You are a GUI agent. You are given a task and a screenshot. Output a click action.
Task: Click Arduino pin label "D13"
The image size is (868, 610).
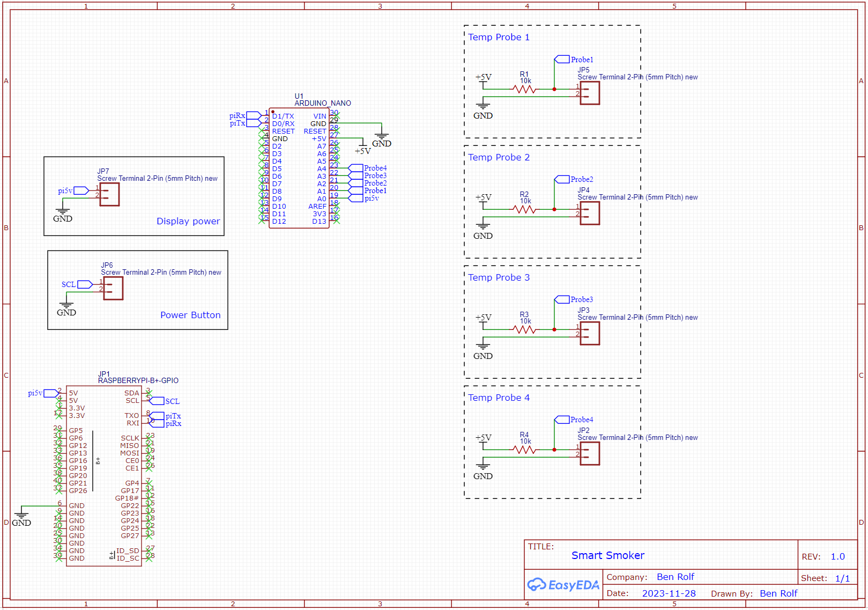[319, 221]
